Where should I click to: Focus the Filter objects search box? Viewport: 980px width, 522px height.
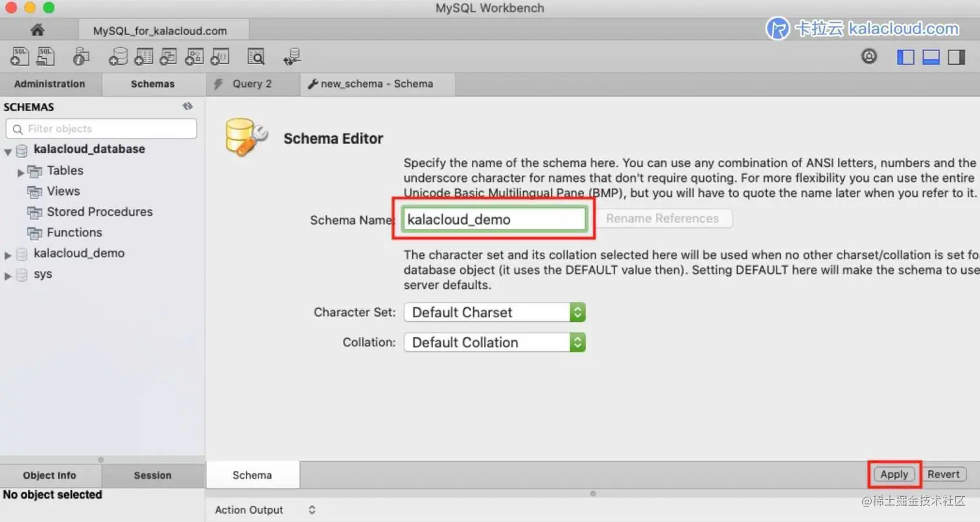coord(101,129)
